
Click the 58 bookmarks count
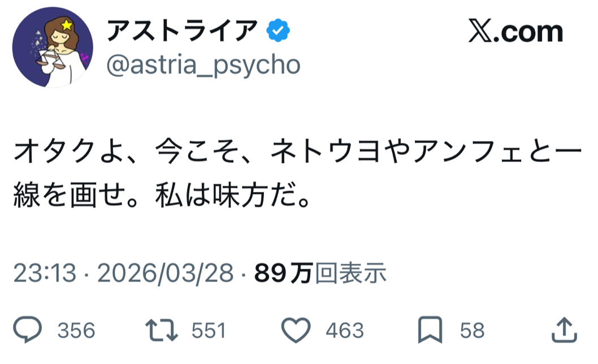(472, 331)
